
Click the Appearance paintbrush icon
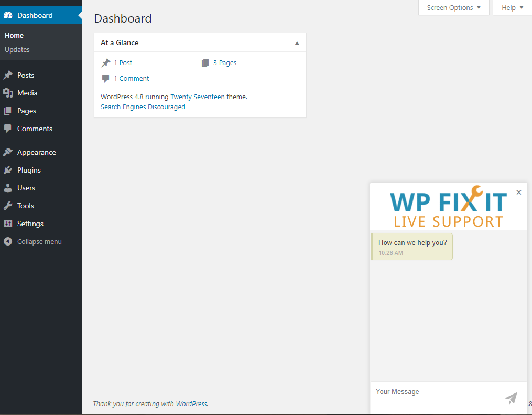pos(8,152)
